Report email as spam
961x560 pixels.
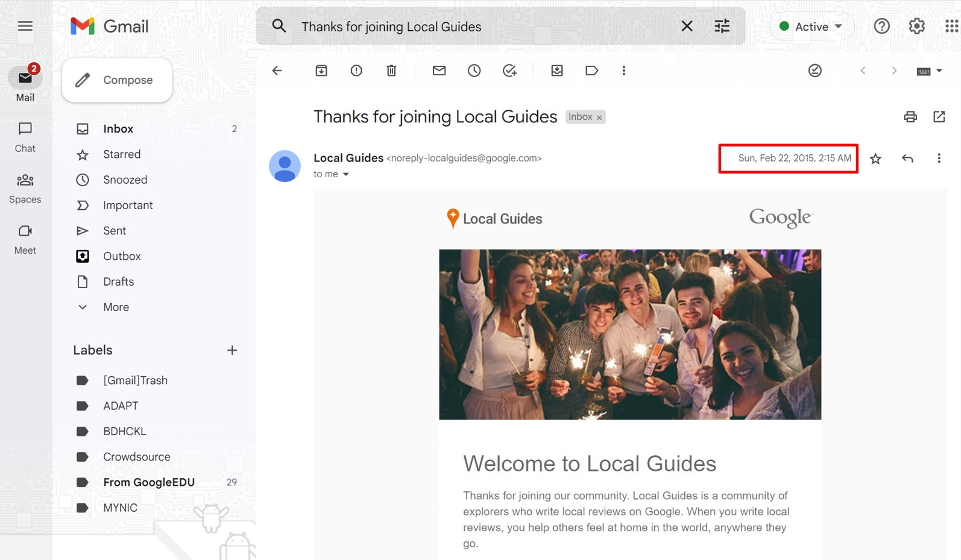(356, 71)
